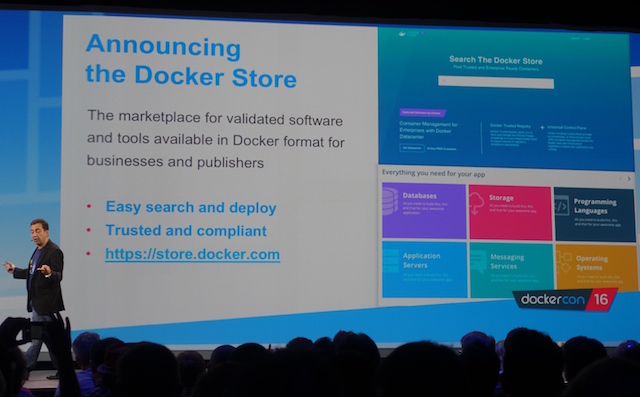
Task: Click the Storage cloud download icon
Action: (x=476, y=203)
